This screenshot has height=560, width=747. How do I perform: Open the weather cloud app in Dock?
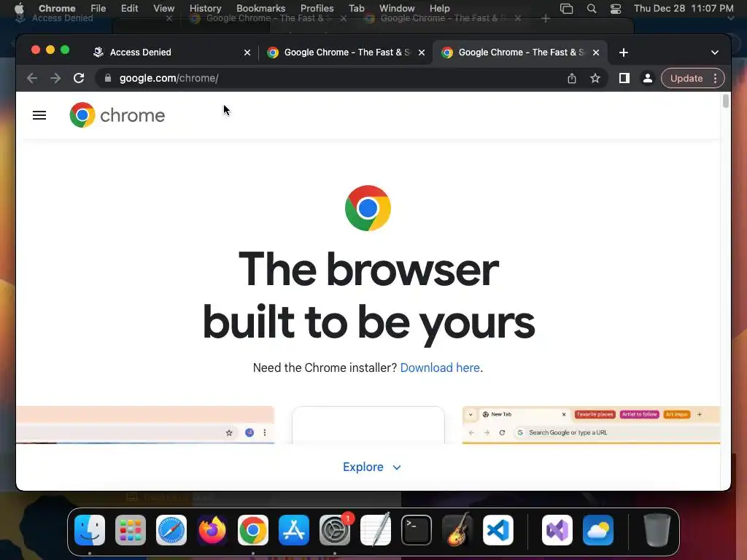(598, 530)
